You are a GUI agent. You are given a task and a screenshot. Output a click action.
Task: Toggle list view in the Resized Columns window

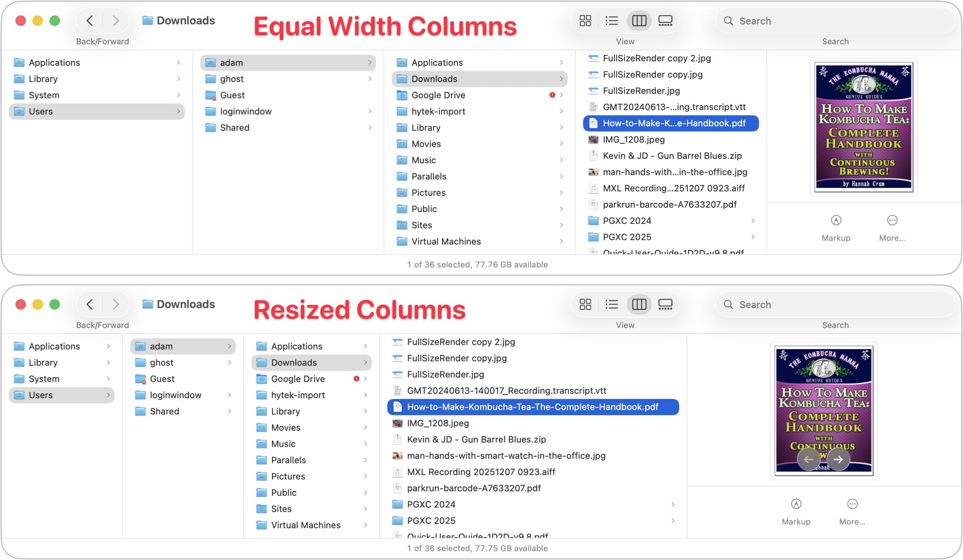[x=612, y=305]
